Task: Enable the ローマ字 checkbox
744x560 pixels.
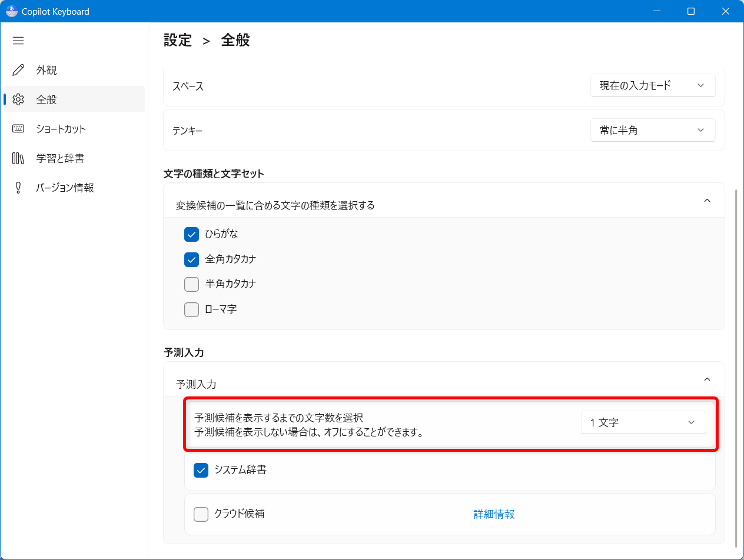Action: (x=192, y=309)
